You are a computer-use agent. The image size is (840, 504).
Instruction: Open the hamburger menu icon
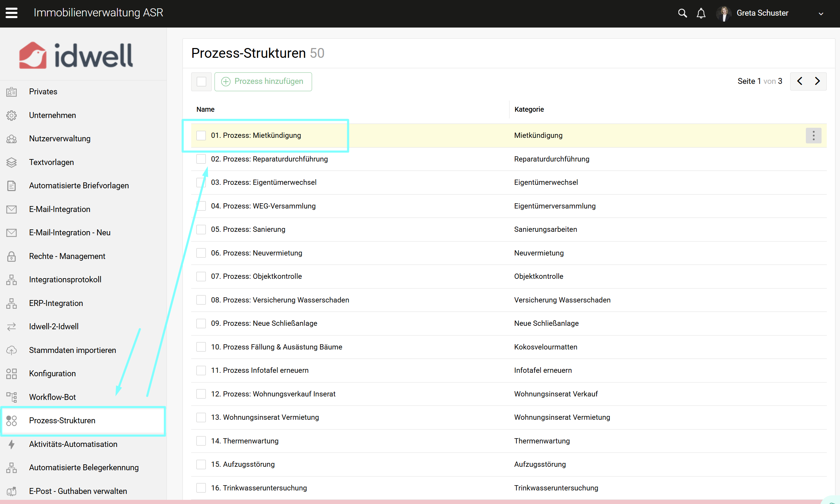pos(11,13)
